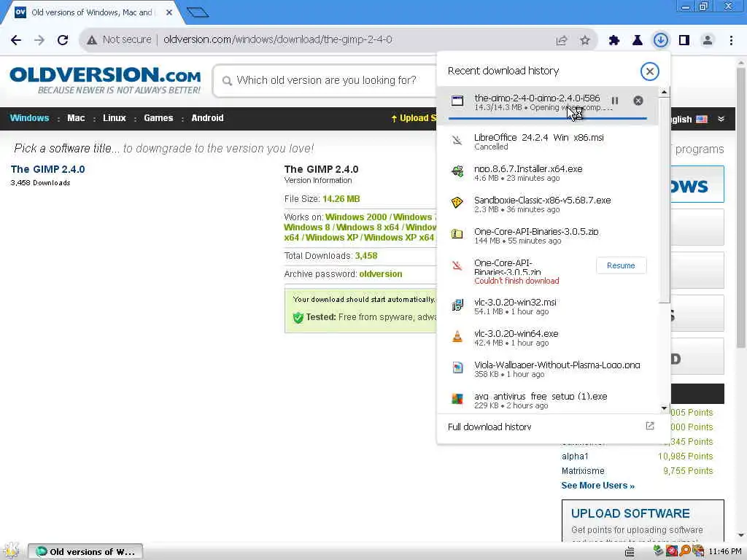Click the search magnifier icon
Image resolution: width=747 pixels, height=560 pixels.
point(228,81)
